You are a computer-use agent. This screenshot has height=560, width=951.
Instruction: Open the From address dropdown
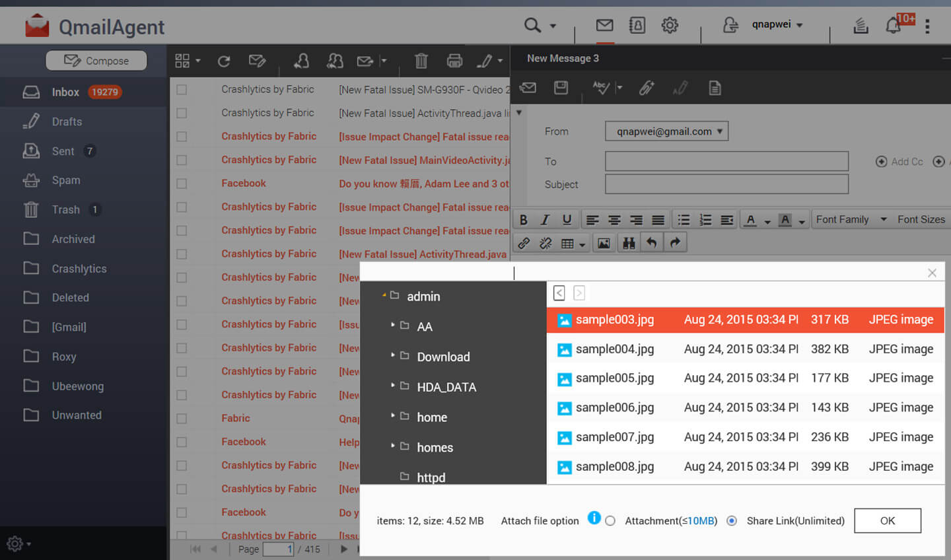click(x=666, y=131)
